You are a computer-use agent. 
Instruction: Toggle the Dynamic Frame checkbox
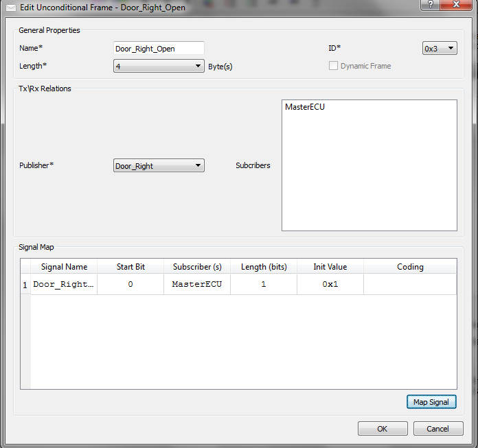point(333,66)
